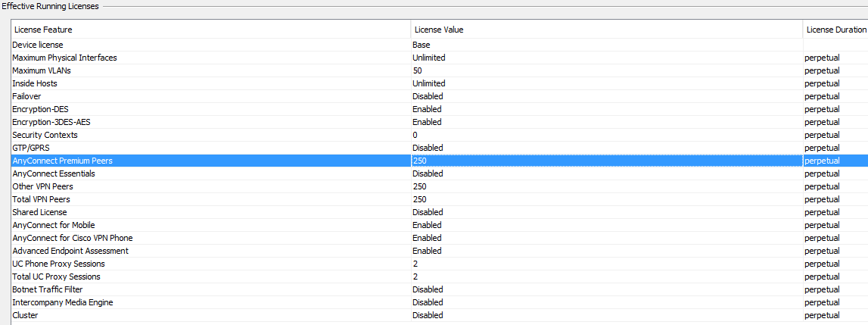Click the 2 value for UC Phone Proxy Sessions
868x325 pixels.
[x=415, y=264]
